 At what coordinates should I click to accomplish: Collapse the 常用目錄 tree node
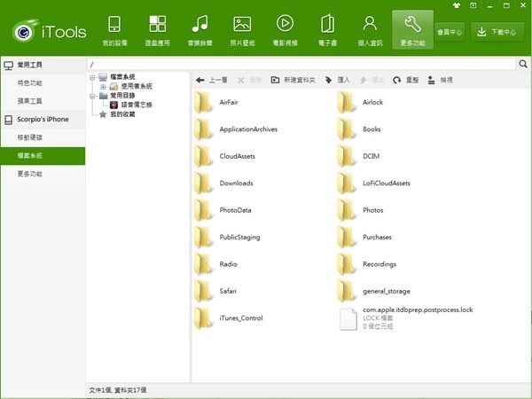click(93, 96)
